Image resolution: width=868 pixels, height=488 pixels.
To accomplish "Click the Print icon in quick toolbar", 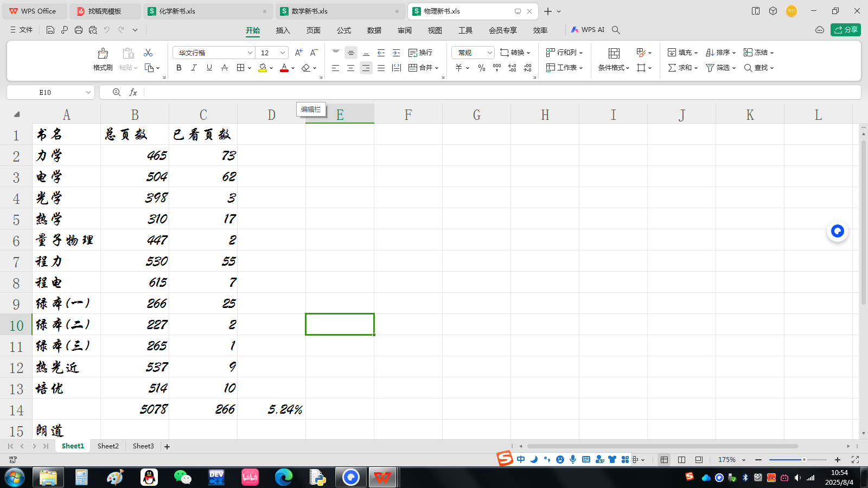I will pyautogui.click(x=79, y=30).
